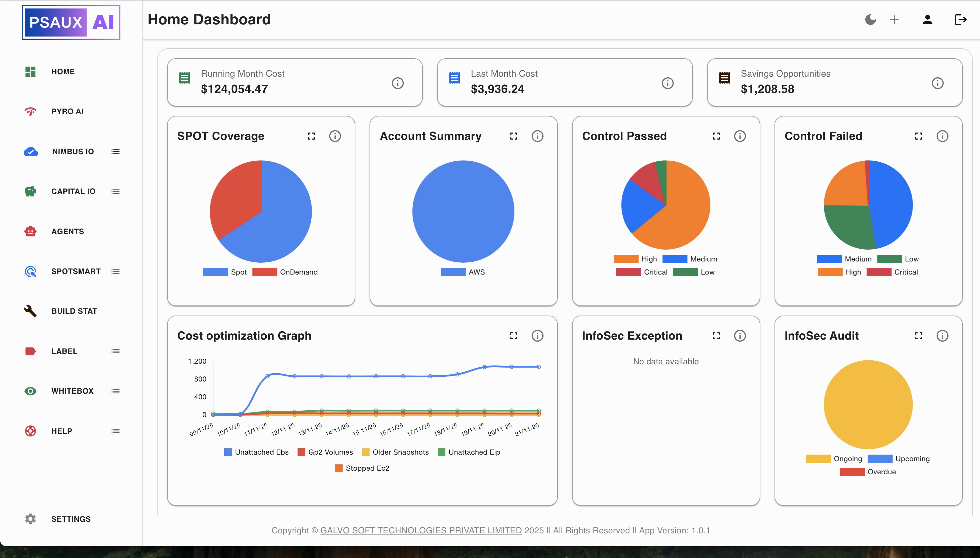Image resolution: width=980 pixels, height=558 pixels.
Task: Open Last Month Cost info icon
Action: (x=668, y=83)
